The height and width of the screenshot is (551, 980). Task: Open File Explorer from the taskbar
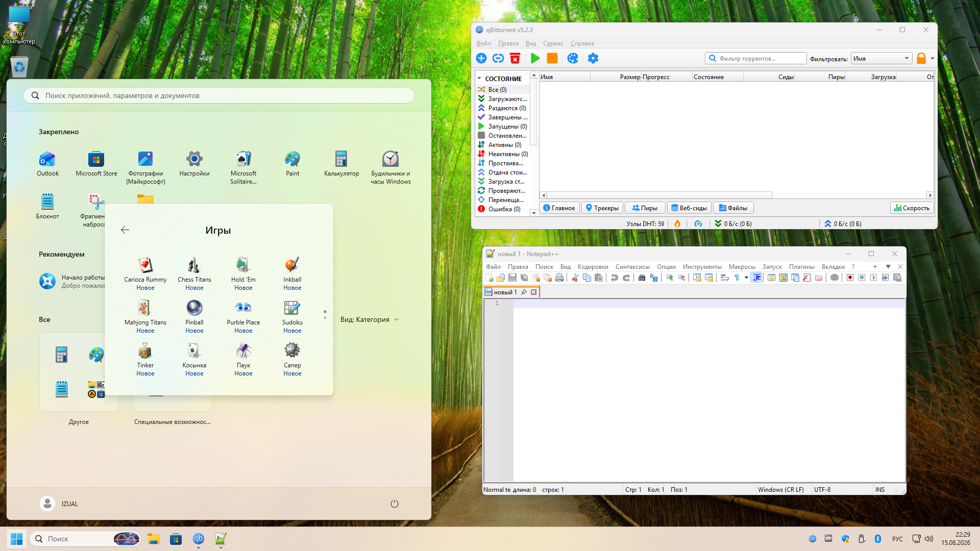click(x=154, y=539)
